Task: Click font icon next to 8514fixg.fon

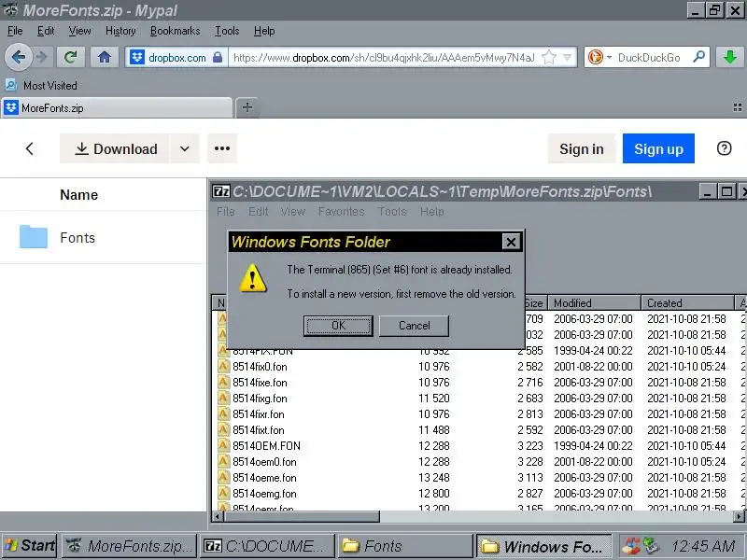Action: pyautogui.click(x=224, y=399)
